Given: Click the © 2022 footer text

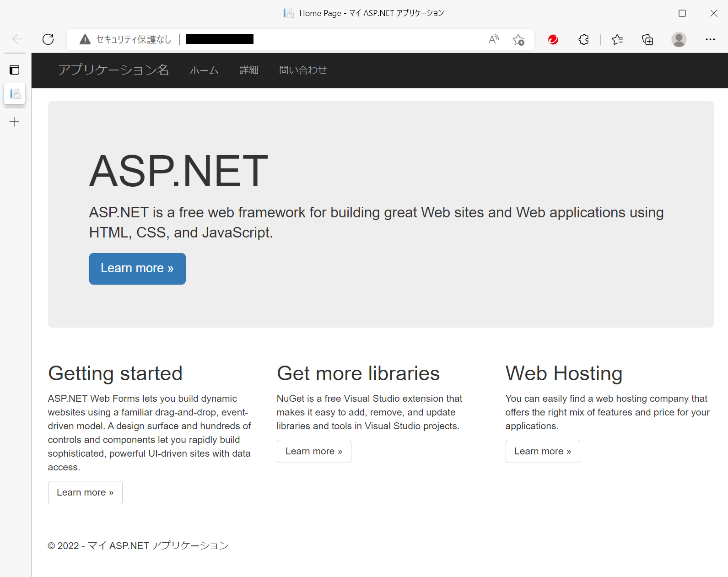Looking at the screenshot, I should click(x=138, y=545).
